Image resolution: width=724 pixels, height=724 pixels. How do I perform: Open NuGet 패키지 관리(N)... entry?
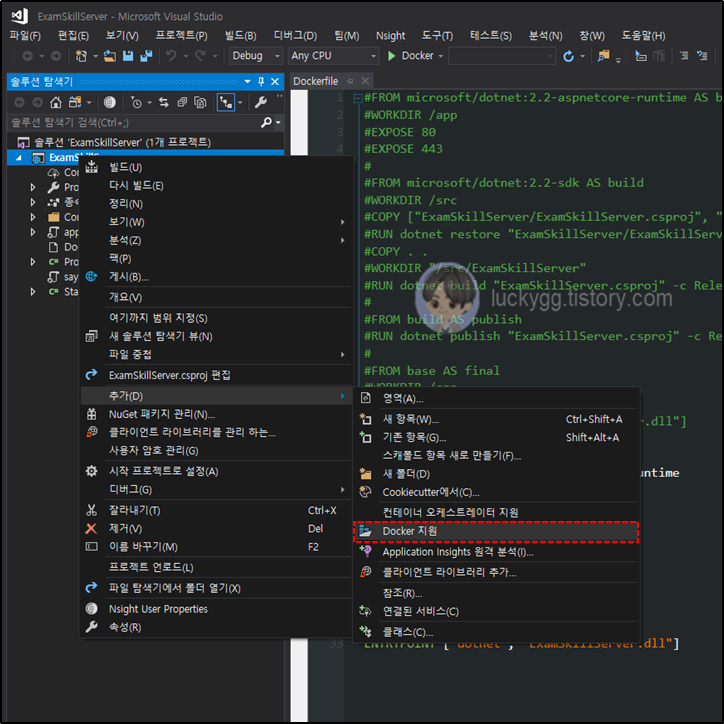coord(216,414)
